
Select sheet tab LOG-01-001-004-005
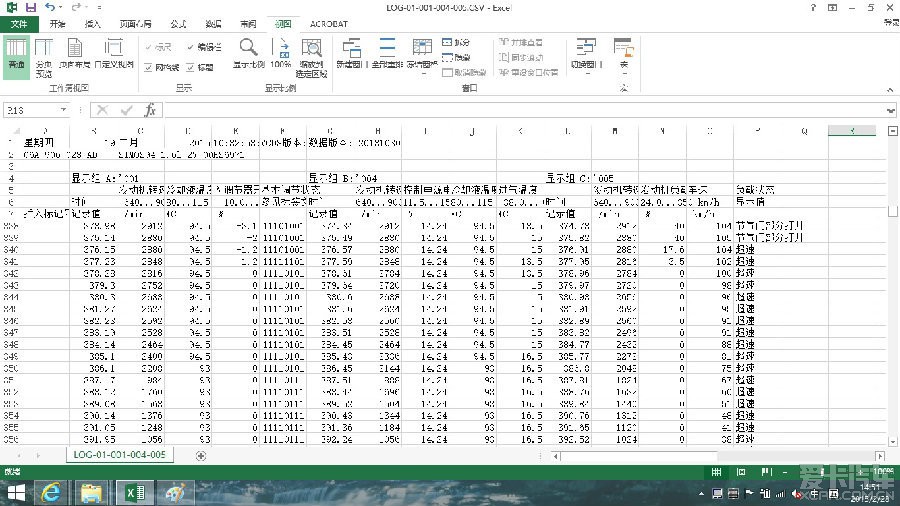pyautogui.click(x=119, y=454)
